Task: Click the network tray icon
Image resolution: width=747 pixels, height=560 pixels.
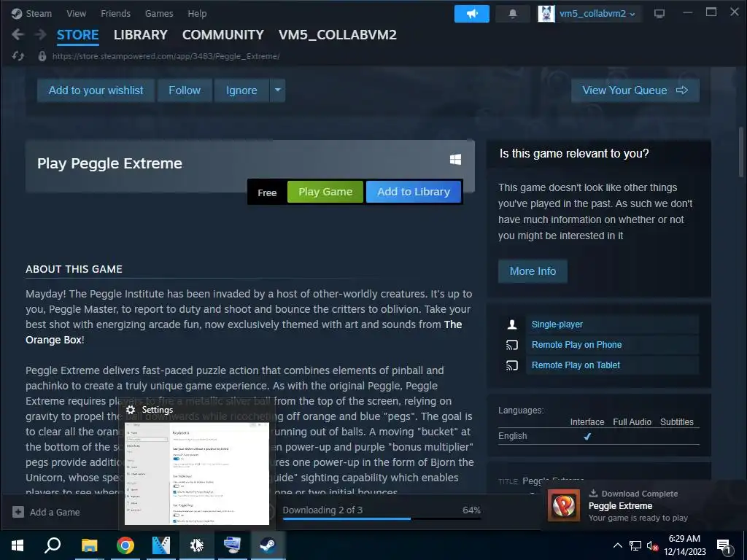Action: click(x=635, y=545)
